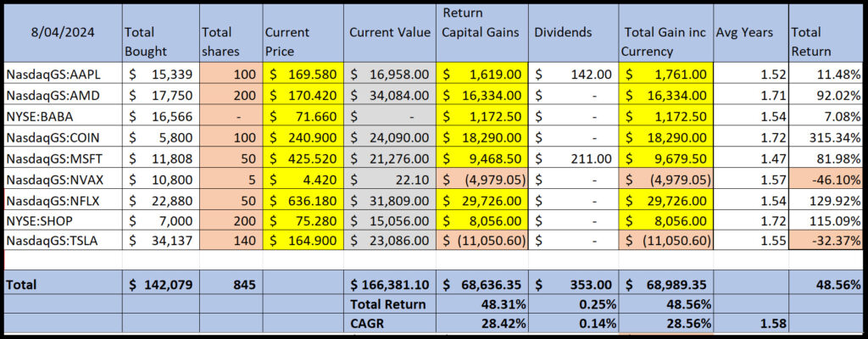Select the TSLA total shares cell 140

(231, 241)
